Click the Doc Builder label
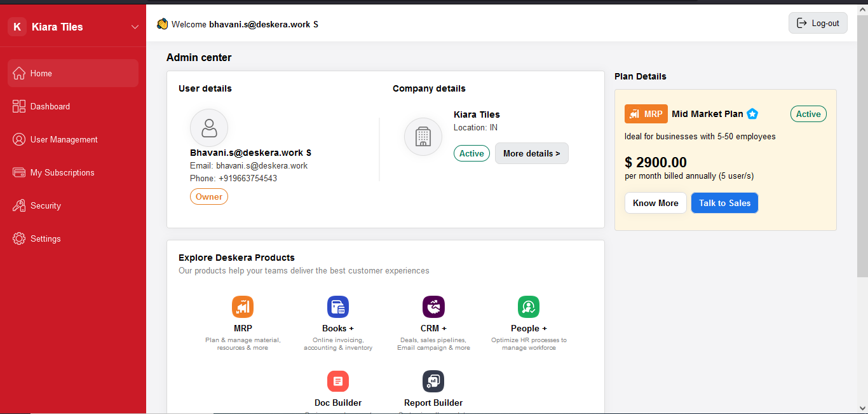 [338, 403]
